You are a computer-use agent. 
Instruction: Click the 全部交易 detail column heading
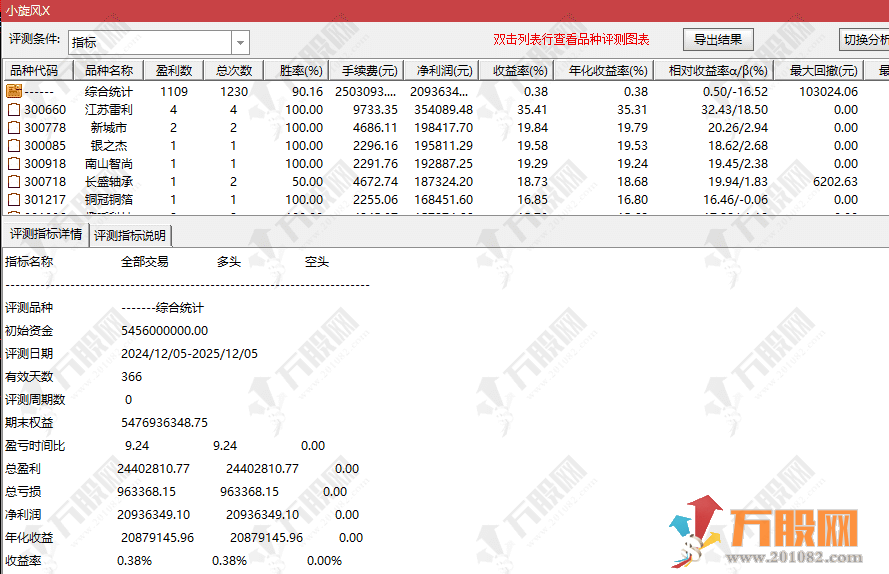(x=145, y=262)
